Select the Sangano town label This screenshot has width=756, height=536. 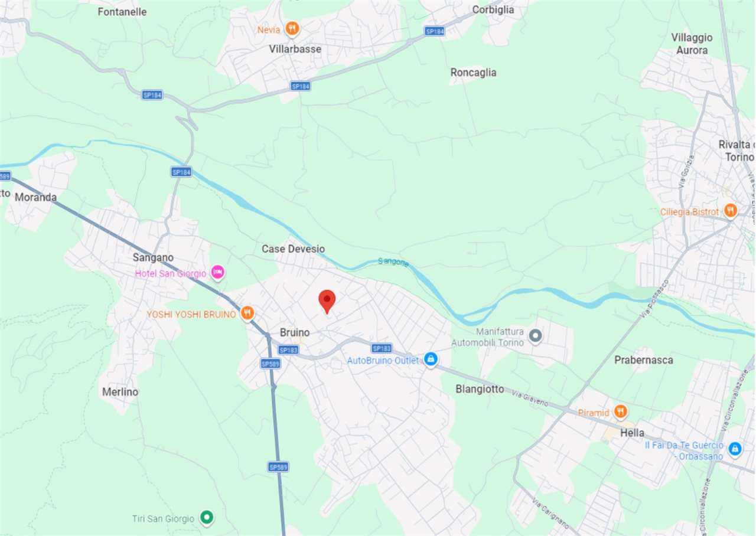tap(153, 257)
